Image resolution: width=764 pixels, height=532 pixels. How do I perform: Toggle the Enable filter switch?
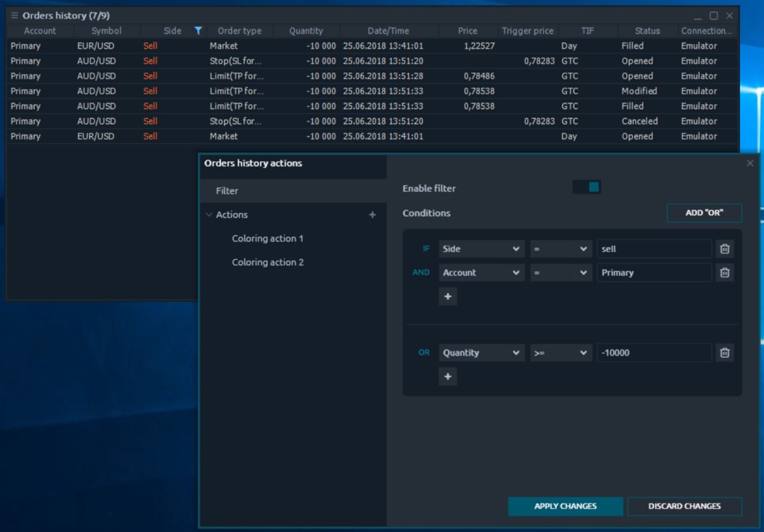click(587, 187)
